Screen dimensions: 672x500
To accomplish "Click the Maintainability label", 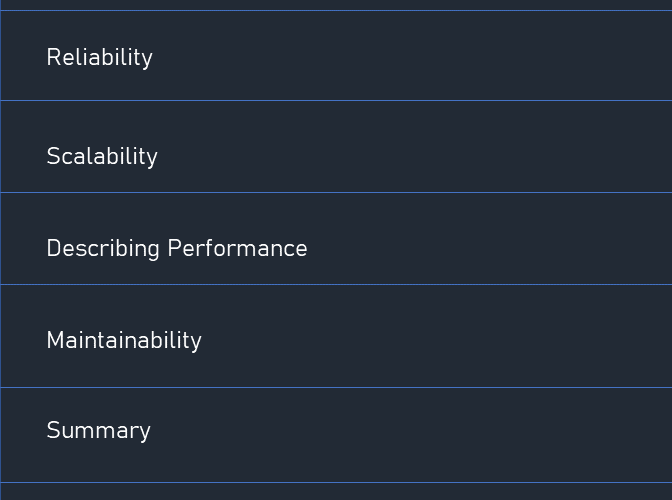I will click(124, 341).
